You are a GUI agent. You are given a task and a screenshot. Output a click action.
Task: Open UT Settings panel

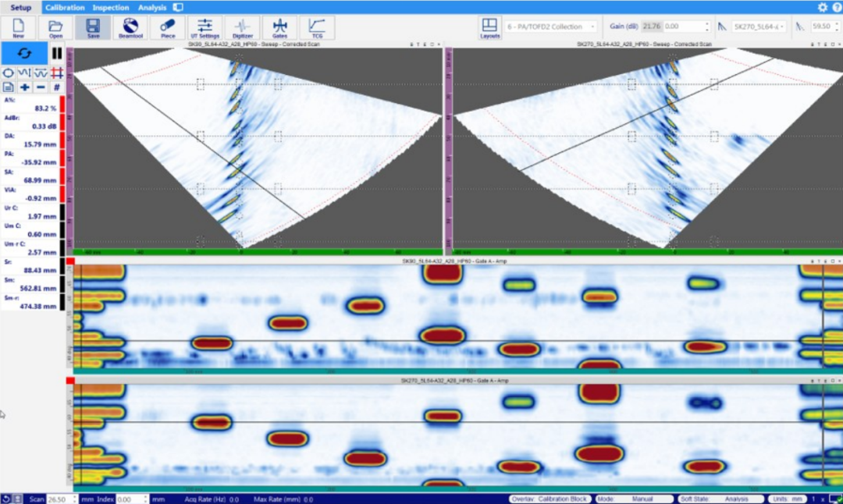(x=205, y=27)
